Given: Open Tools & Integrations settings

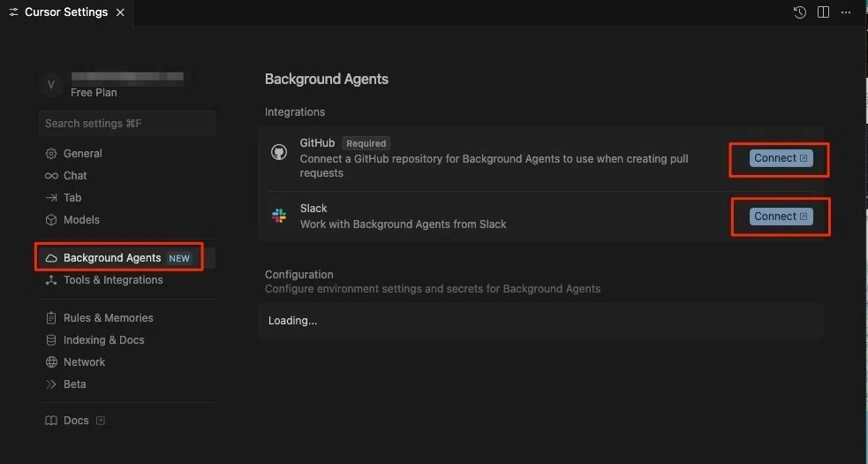Looking at the screenshot, I should (113, 280).
